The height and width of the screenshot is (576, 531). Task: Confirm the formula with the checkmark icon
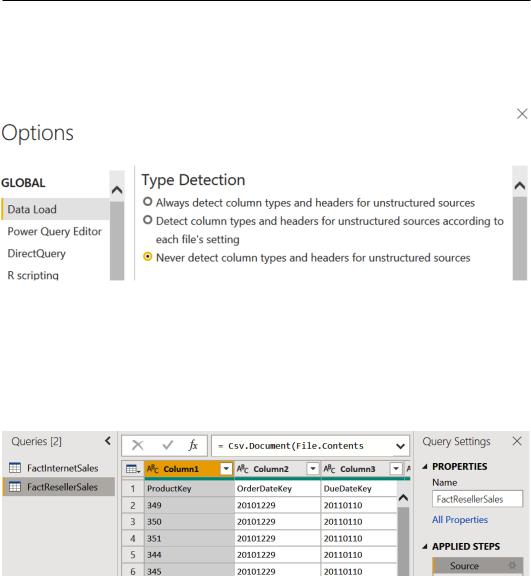pos(167,445)
